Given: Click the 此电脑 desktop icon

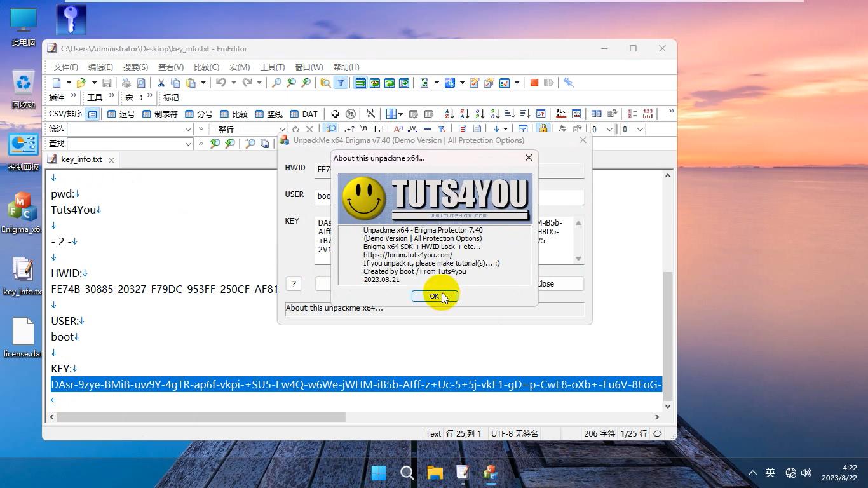Looking at the screenshot, I should pyautogui.click(x=24, y=27).
